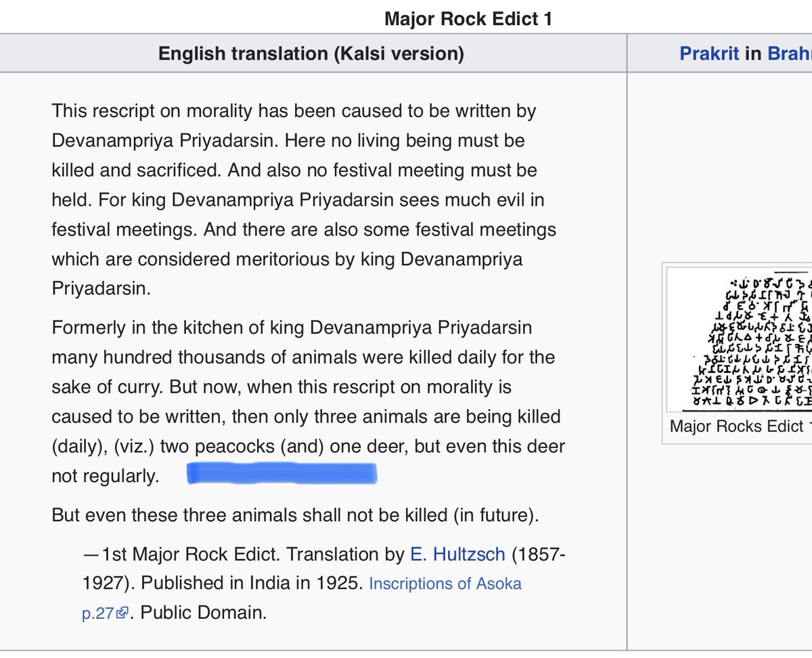Screen dimensions: 812x658
Task: Click the external link icon after p.27
Action: pos(122,613)
